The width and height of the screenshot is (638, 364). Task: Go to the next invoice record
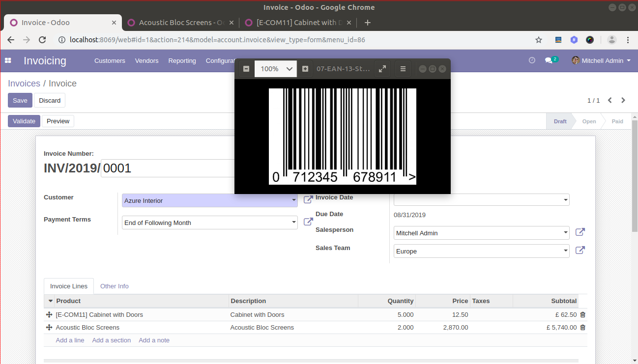pos(623,100)
